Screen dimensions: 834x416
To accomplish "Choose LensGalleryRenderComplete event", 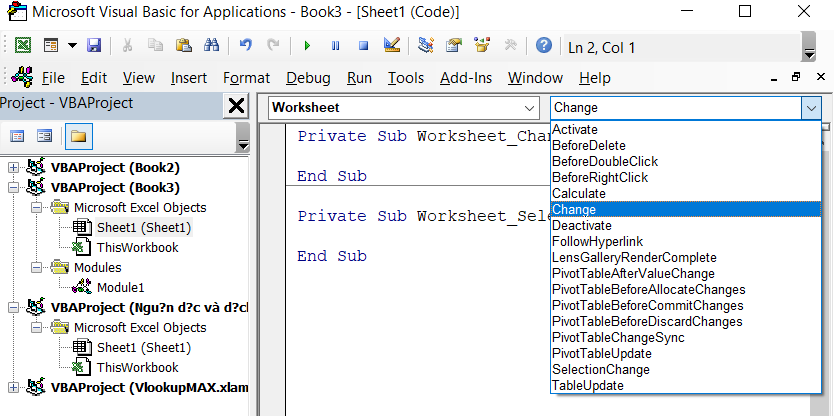I will (686, 257).
